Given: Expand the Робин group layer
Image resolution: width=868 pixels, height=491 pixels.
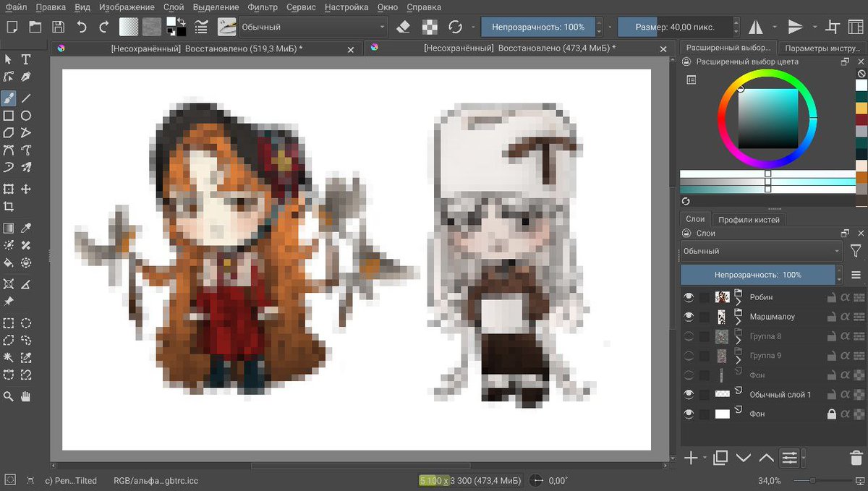Looking at the screenshot, I should [738, 301].
